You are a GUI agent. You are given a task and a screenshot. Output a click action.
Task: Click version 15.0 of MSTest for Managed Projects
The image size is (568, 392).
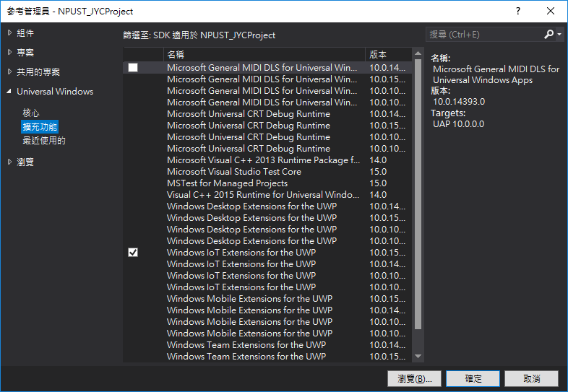[x=378, y=183]
